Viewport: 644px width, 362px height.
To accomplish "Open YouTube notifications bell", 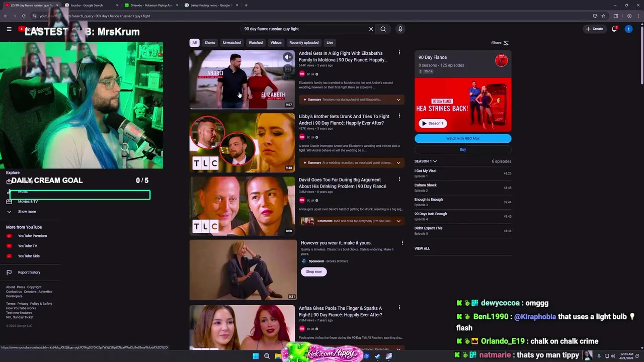I will (614, 29).
